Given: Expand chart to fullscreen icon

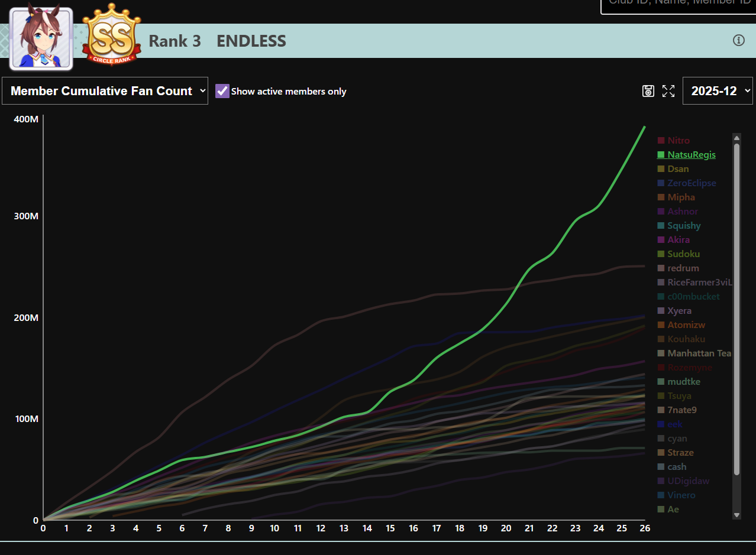Looking at the screenshot, I should click(x=668, y=91).
